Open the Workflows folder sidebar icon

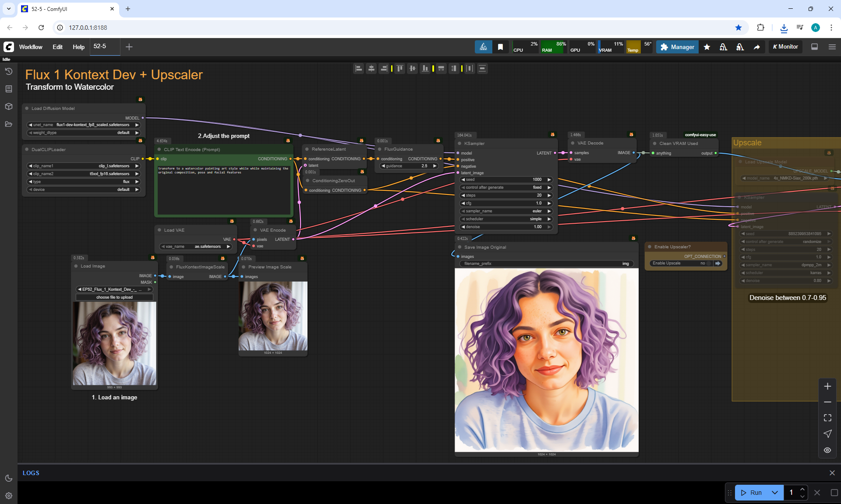(x=8, y=124)
